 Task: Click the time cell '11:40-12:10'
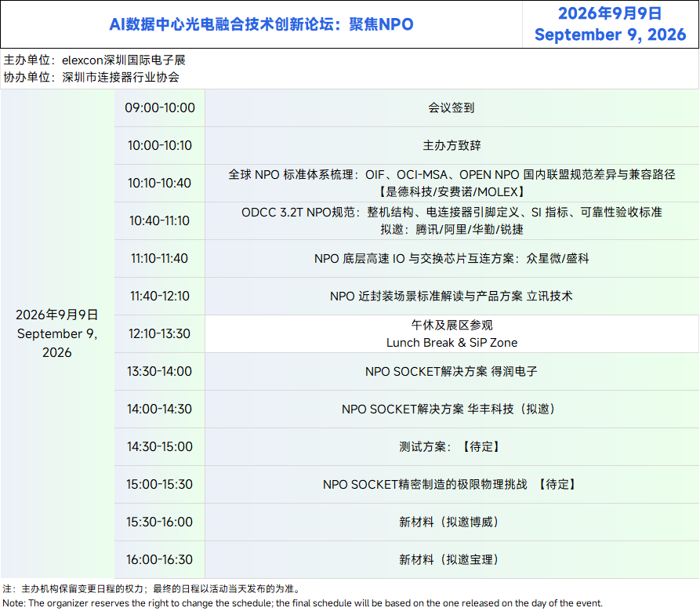point(160,296)
